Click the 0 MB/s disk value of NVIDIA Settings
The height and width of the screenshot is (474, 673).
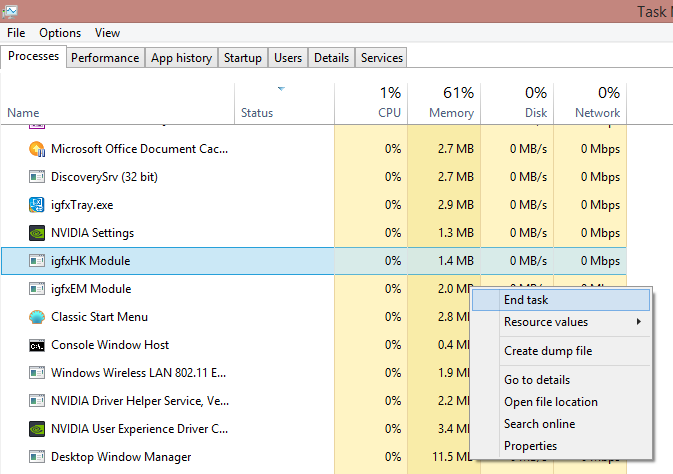(x=528, y=233)
